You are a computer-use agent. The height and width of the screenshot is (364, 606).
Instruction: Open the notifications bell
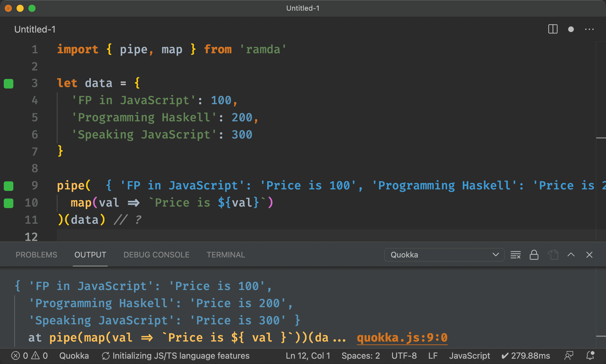pos(590,356)
